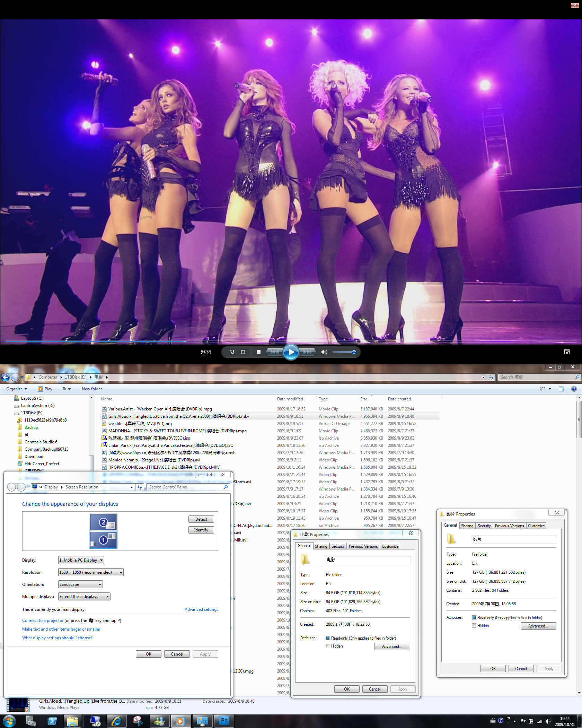Open Photoshop from the taskbar

pyautogui.click(x=224, y=721)
